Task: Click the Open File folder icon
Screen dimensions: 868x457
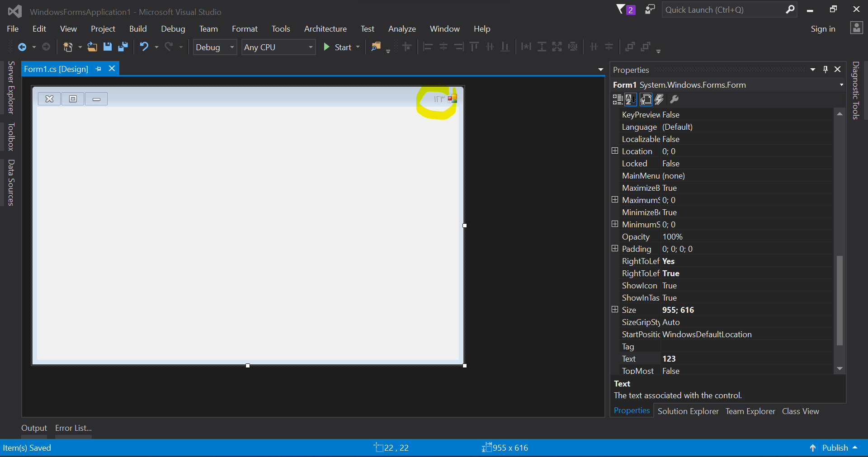Action: coord(92,47)
